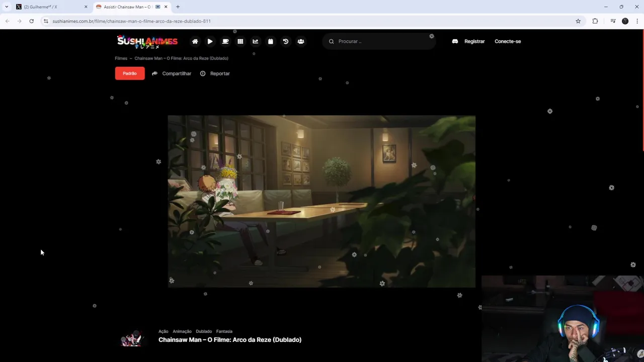The width and height of the screenshot is (644, 362).
Task: Go back in browser history
Action: click(7, 21)
